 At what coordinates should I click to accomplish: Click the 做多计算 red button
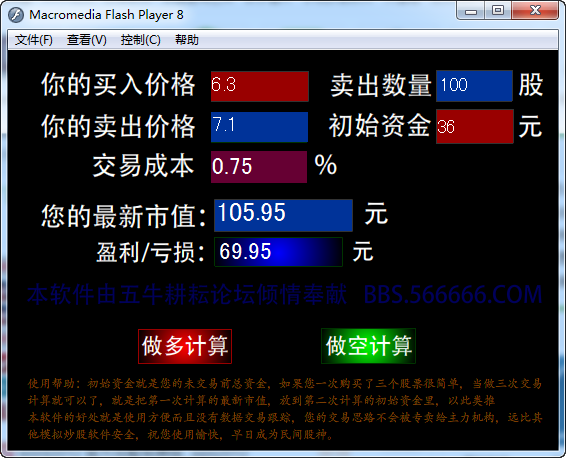click(x=185, y=346)
